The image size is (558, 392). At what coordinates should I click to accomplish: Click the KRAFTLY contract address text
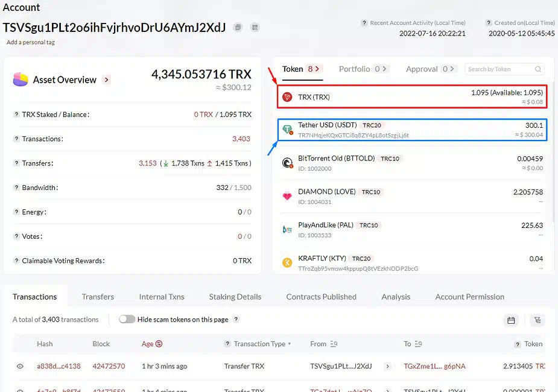[358, 268]
